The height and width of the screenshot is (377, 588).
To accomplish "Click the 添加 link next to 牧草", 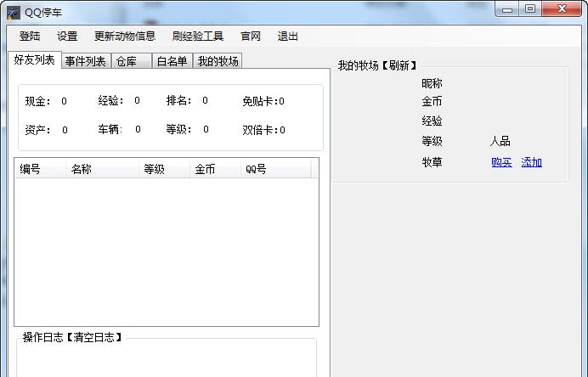I will pyautogui.click(x=531, y=162).
